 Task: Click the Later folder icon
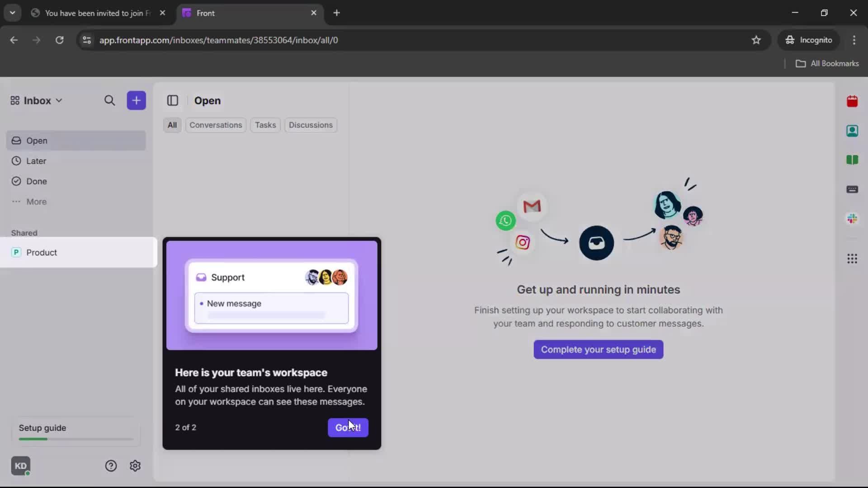(16, 161)
